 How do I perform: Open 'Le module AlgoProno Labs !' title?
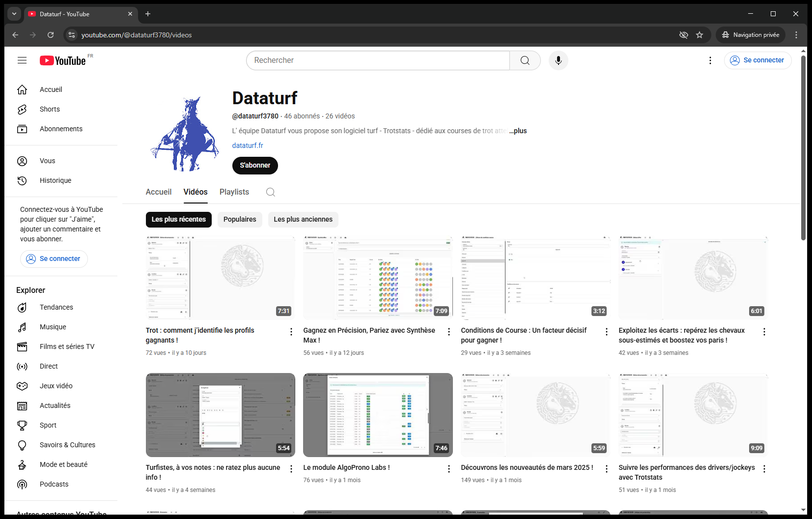[347, 467]
